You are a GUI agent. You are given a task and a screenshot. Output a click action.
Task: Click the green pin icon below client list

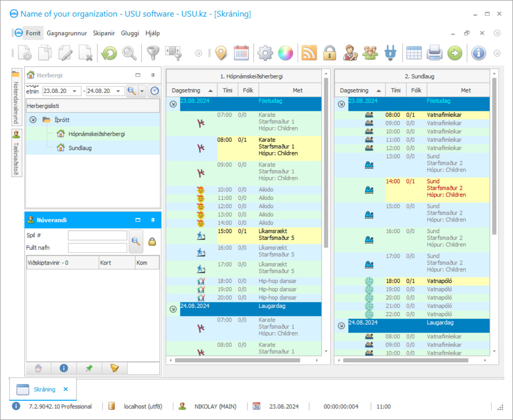point(89,368)
